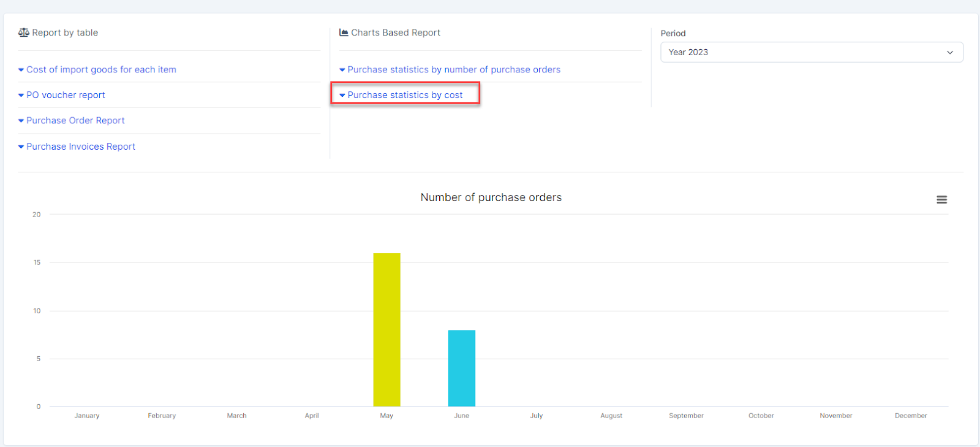Click the chevron arrow in the Period selector
Screen dimensions: 980x447
tap(950, 53)
